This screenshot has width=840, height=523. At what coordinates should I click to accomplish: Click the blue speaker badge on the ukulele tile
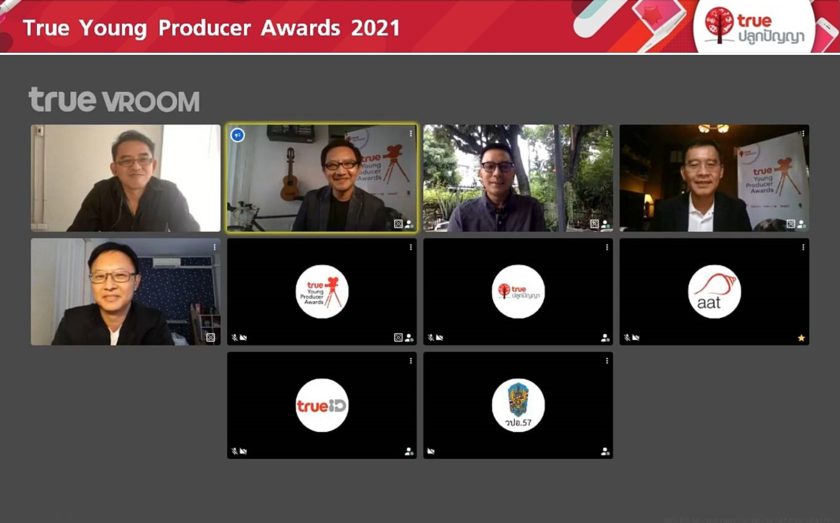pyautogui.click(x=238, y=135)
